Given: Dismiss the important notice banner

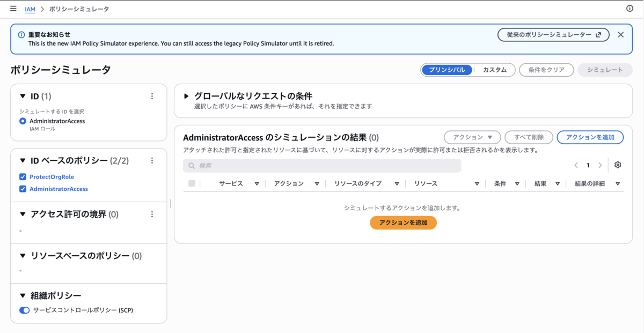Looking at the screenshot, I should (621, 34).
